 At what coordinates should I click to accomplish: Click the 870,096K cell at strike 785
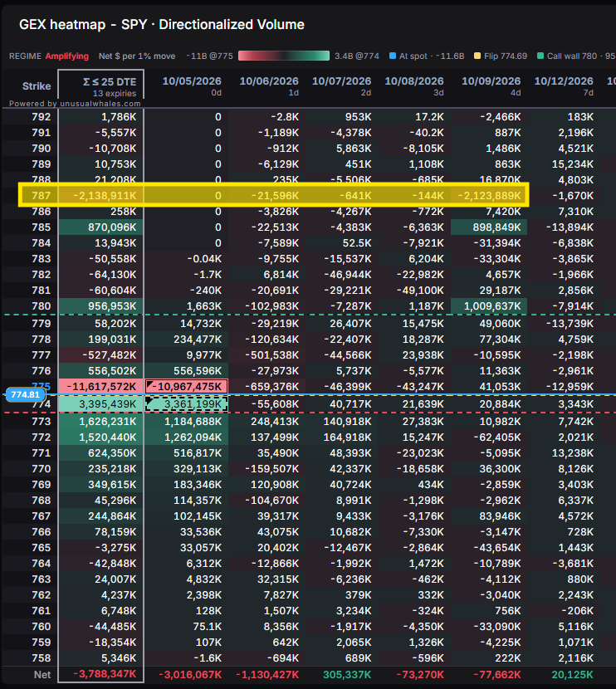[x=101, y=227]
